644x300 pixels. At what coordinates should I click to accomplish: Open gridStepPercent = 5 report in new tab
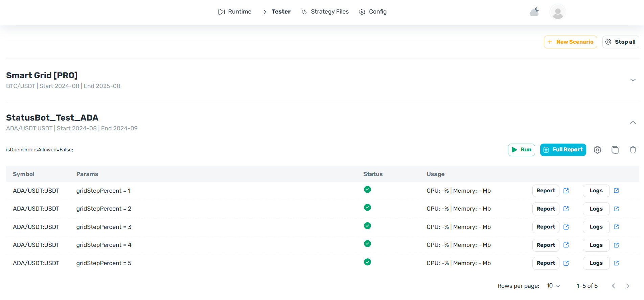[x=566, y=263]
